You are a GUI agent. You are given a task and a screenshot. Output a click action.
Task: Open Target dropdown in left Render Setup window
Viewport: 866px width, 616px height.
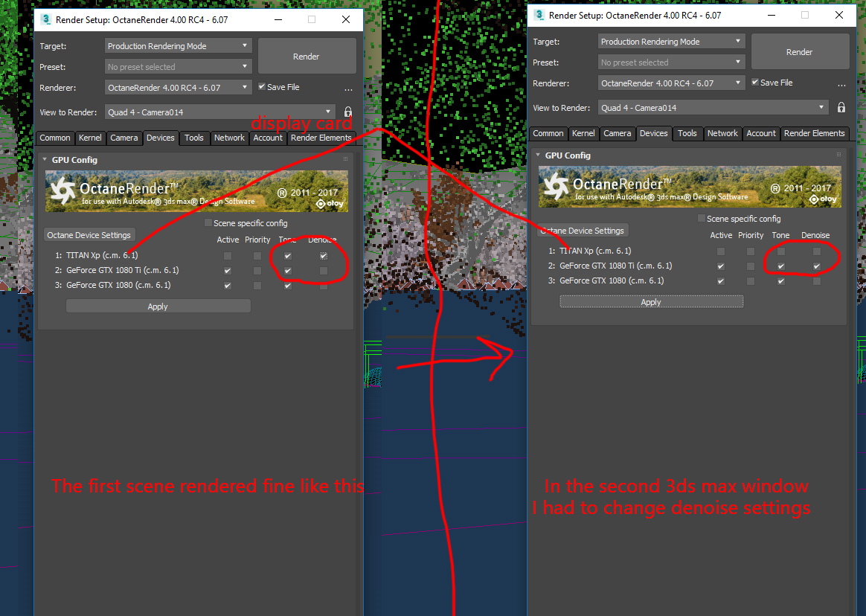tap(178, 46)
